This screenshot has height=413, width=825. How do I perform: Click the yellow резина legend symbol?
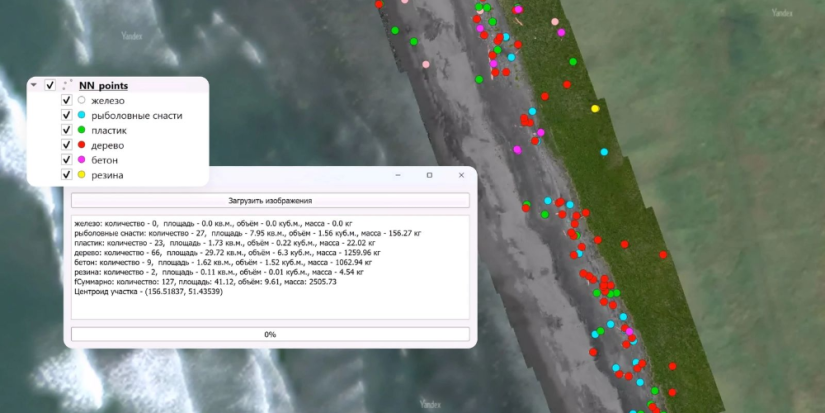tap(81, 174)
